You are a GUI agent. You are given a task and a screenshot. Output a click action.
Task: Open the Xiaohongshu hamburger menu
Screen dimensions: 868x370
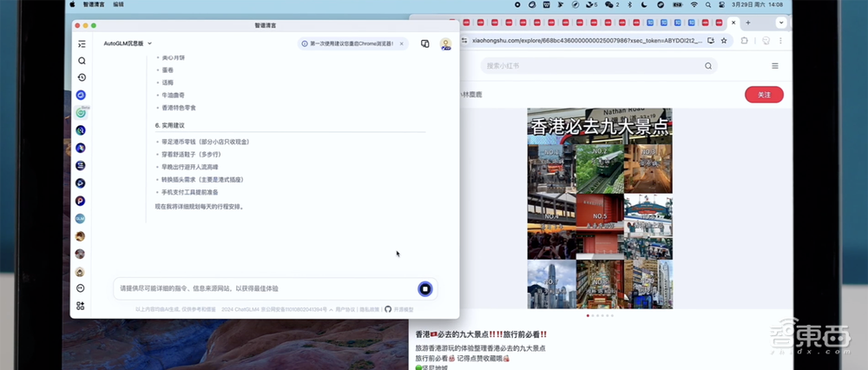coord(774,66)
